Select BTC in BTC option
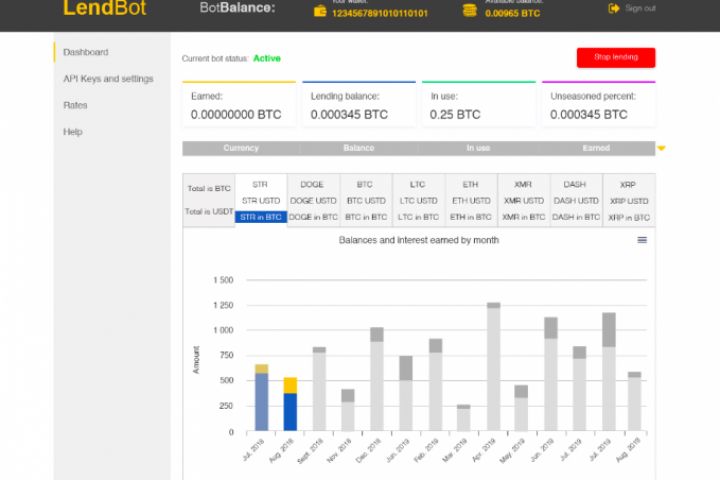The width and height of the screenshot is (720, 480). [366, 217]
